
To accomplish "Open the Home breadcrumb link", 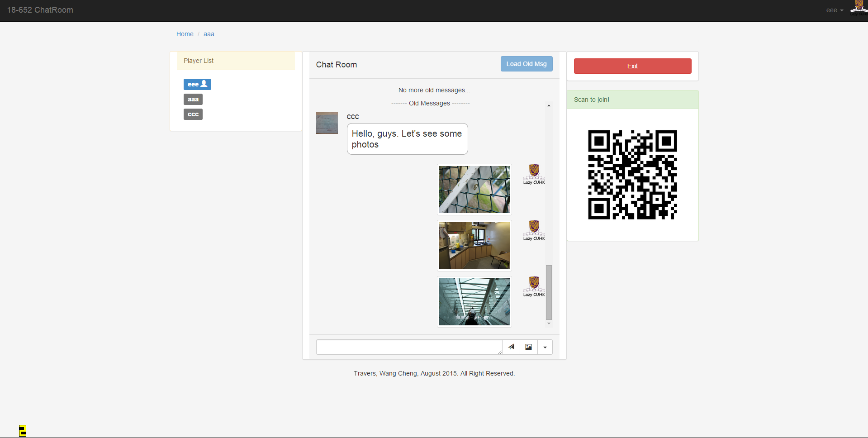I will pyautogui.click(x=185, y=34).
